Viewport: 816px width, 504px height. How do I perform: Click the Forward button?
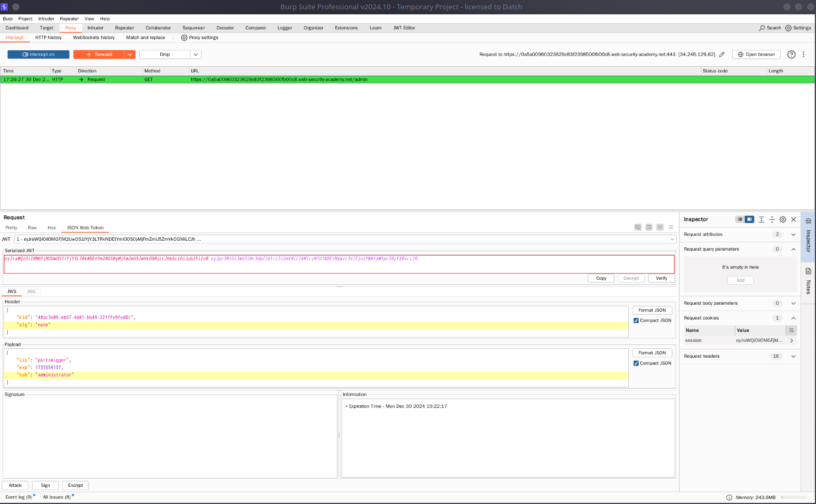tap(99, 55)
